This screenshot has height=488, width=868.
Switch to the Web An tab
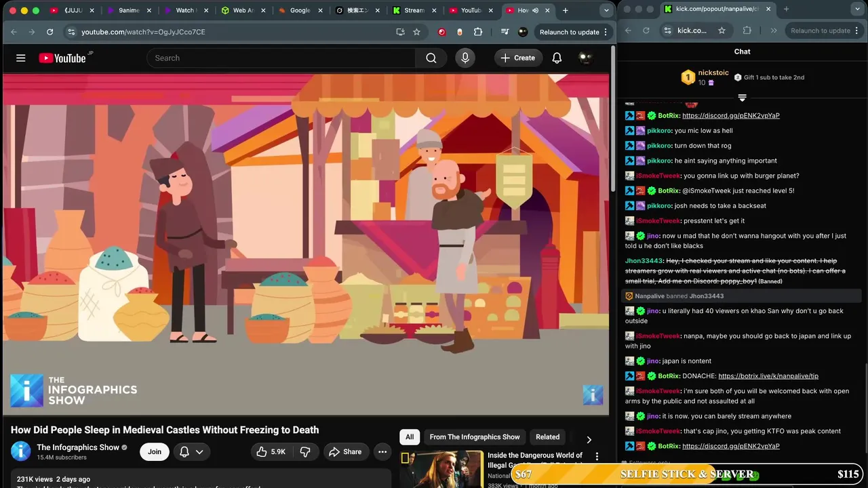243,10
